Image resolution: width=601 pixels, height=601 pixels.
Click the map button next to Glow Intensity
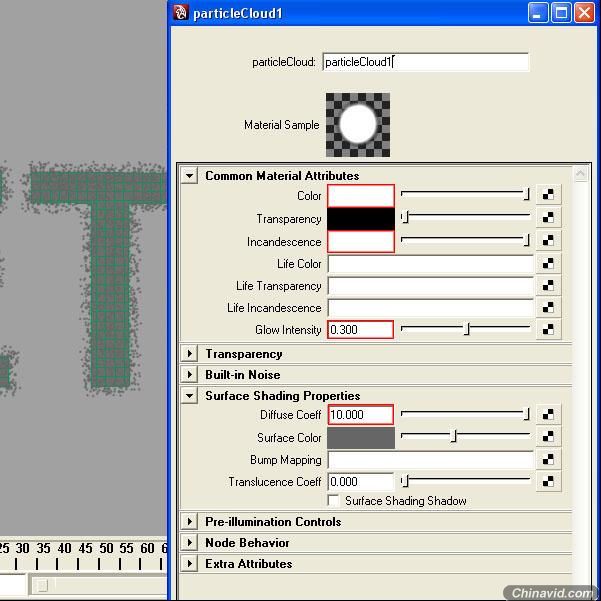pos(548,329)
